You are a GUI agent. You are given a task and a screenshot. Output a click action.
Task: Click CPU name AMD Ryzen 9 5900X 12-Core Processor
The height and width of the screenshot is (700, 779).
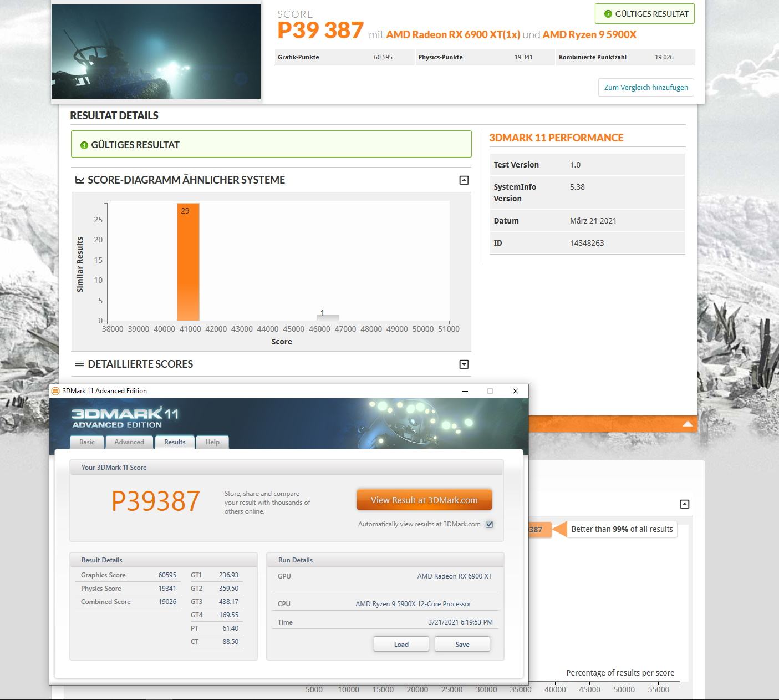click(x=413, y=604)
